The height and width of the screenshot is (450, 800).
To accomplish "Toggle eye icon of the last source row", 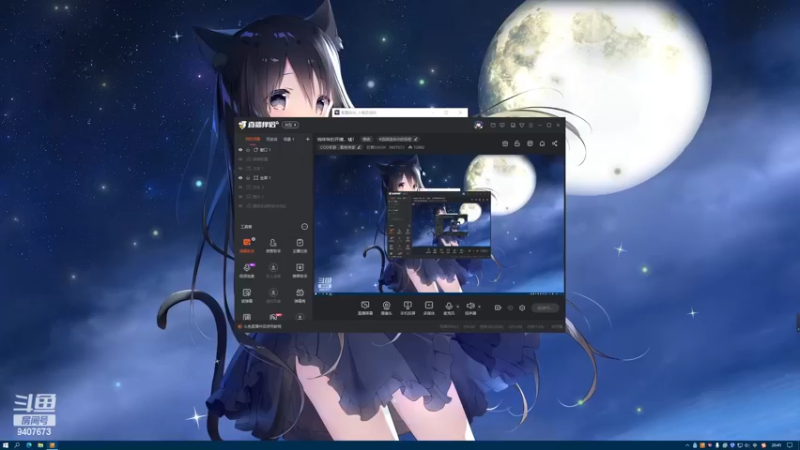I will tap(240, 206).
